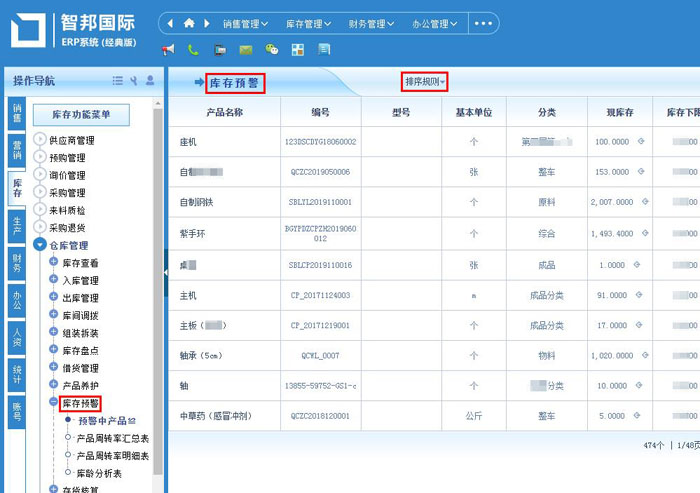
Task: Open the mail envelope icon
Action: (x=245, y=49)
